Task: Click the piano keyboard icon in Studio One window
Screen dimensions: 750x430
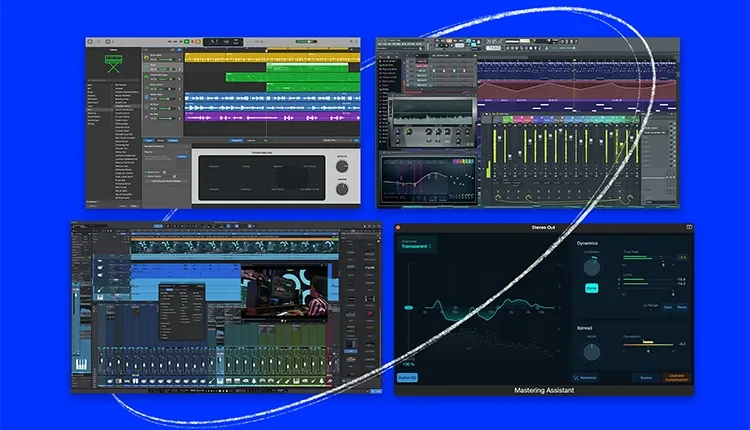Action: 81,363
